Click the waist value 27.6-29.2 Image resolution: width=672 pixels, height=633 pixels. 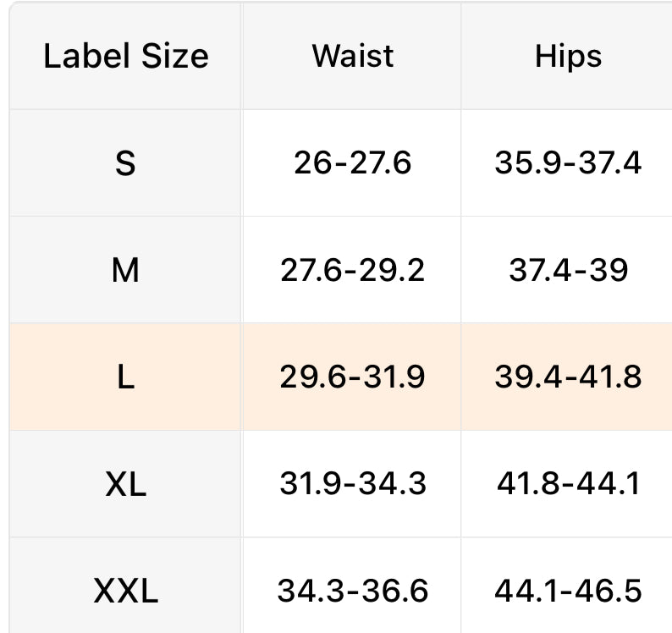coord(352,271)
